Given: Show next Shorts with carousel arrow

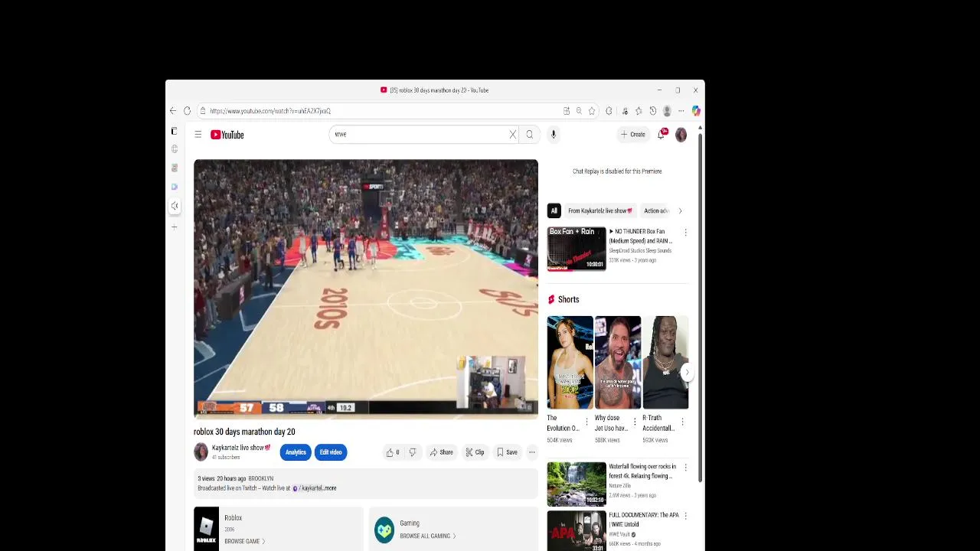Looking at the screenshot, I should [687, 373].
